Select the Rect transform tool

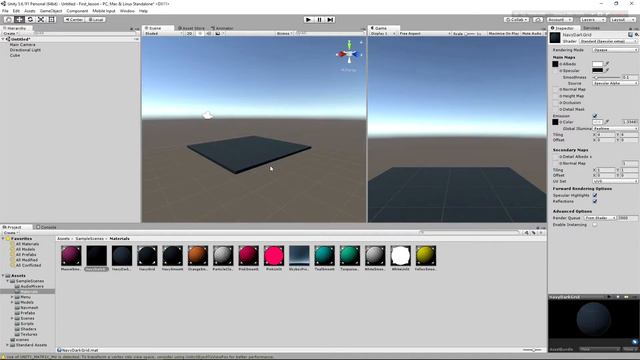52,19
